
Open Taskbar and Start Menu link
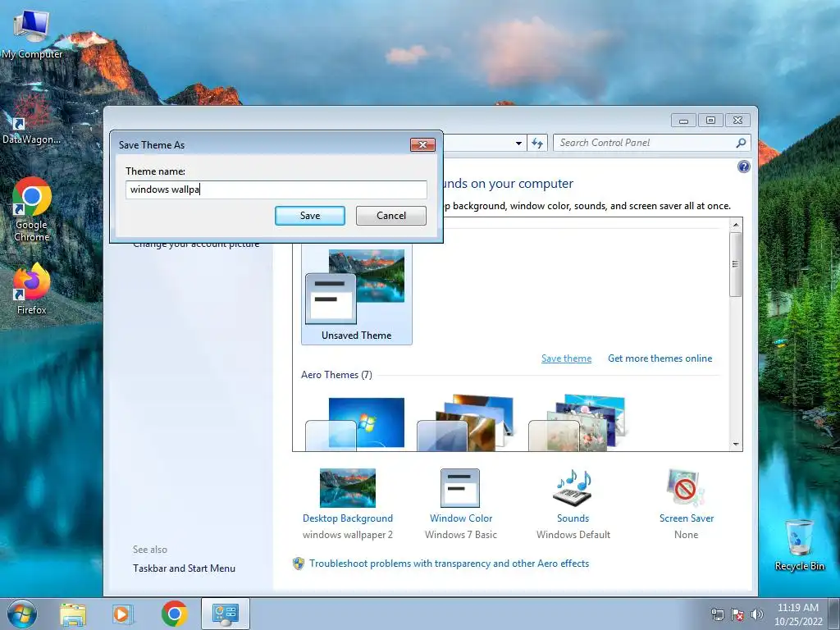(184, 568)
